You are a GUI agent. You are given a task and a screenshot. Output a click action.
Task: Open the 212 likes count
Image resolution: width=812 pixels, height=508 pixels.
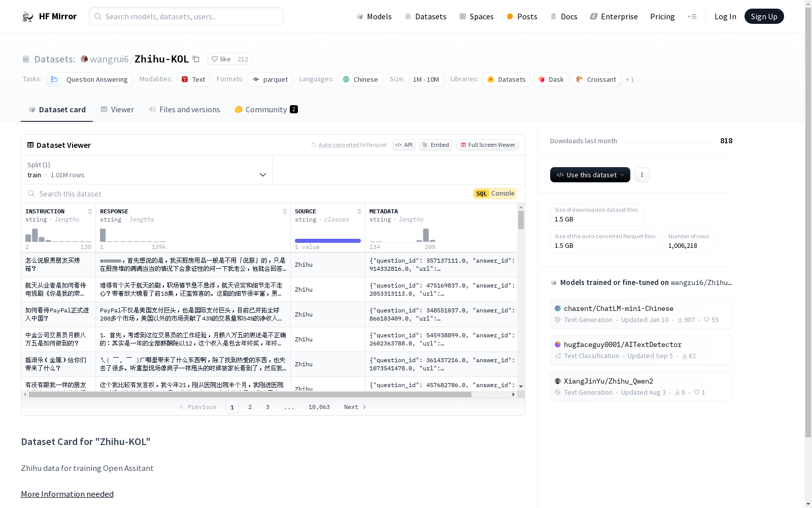[243, 59]
